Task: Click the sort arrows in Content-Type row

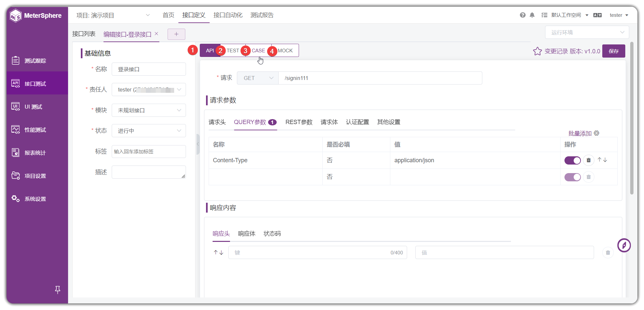Action: 602,160
